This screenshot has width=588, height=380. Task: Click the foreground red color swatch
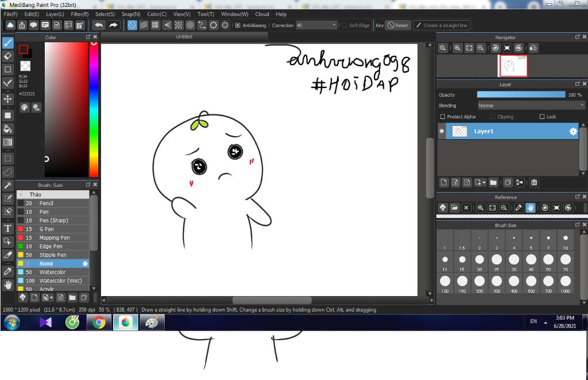[23, 49]
